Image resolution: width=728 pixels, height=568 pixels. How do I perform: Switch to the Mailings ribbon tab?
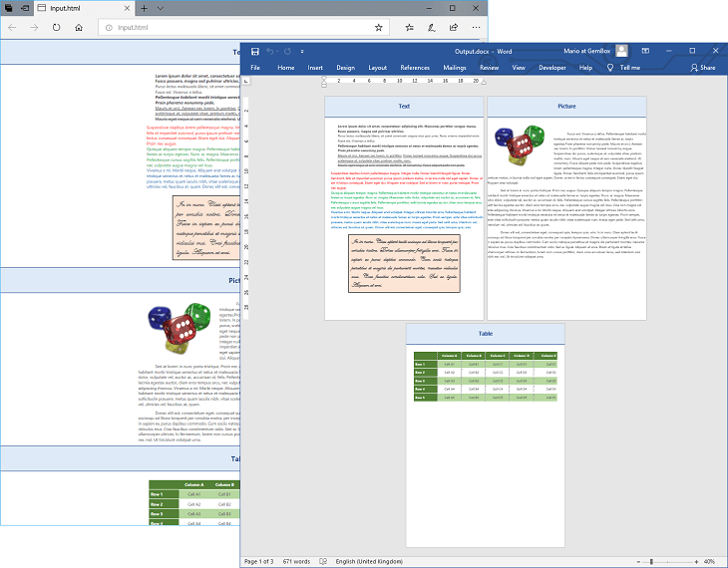click(x=455, y=68)
